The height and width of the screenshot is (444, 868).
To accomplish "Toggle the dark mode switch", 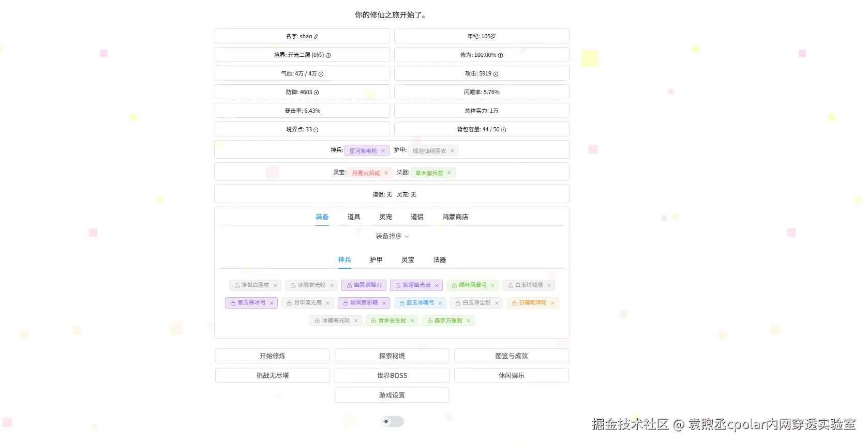I will 392,422.
